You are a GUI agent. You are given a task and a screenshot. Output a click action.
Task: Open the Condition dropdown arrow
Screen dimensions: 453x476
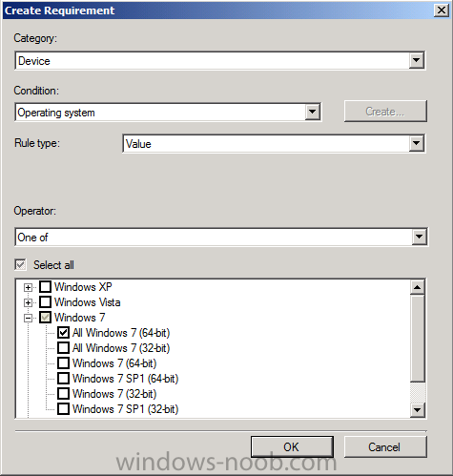(x=313, y=113)
